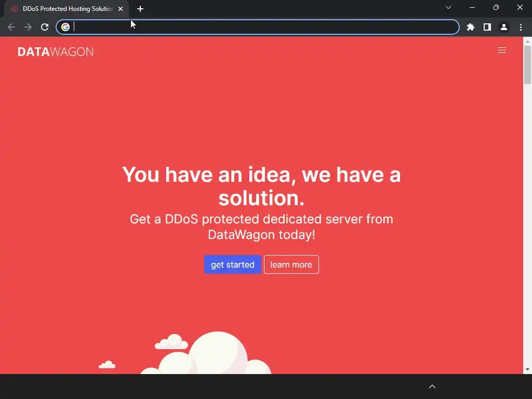Restore down the browser window

(496, 7)
